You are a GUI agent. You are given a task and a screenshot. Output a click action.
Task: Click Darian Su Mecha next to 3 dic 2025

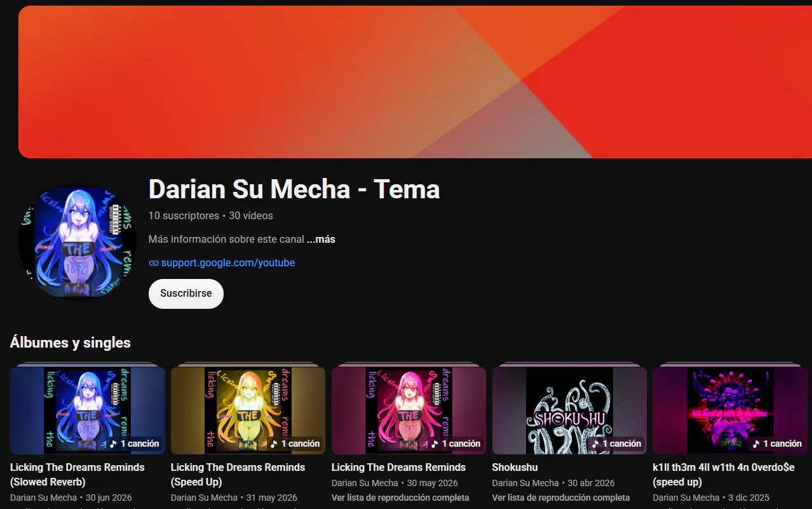[x=686, y=498]
